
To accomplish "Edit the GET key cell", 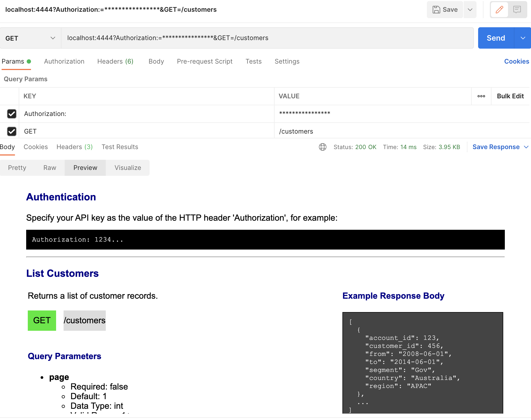I will click(146, 131).
